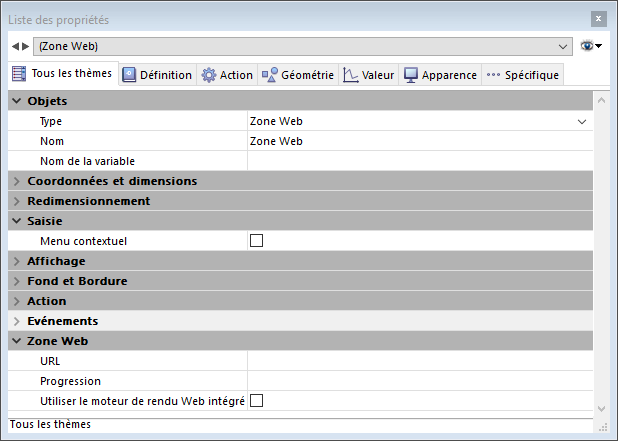Open the eye visibility options button

590,46
